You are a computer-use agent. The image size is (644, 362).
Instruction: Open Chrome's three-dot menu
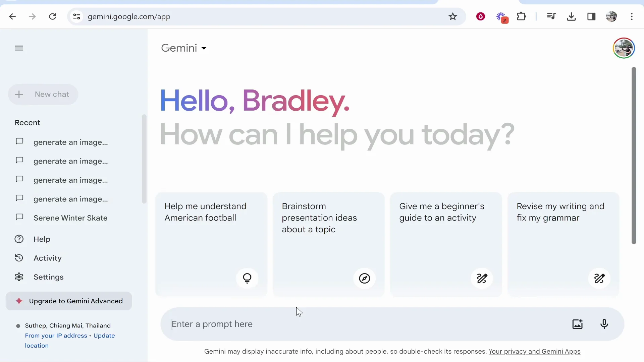[x=632, y=16]
